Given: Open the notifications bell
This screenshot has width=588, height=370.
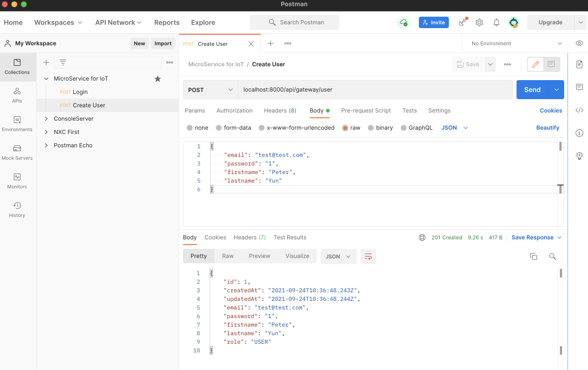Looking at the screenshot, I should pos(497,22).
